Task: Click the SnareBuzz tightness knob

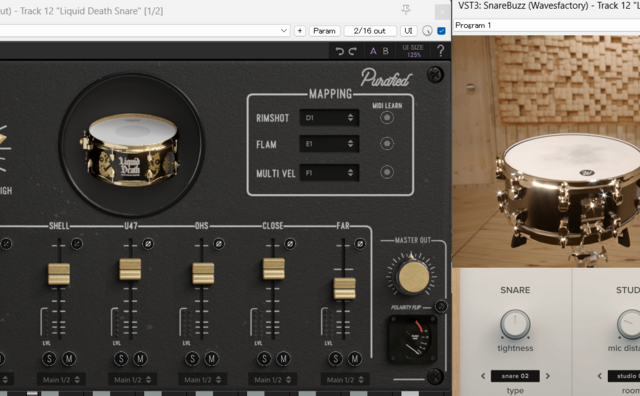Action: tap(515, 324)
